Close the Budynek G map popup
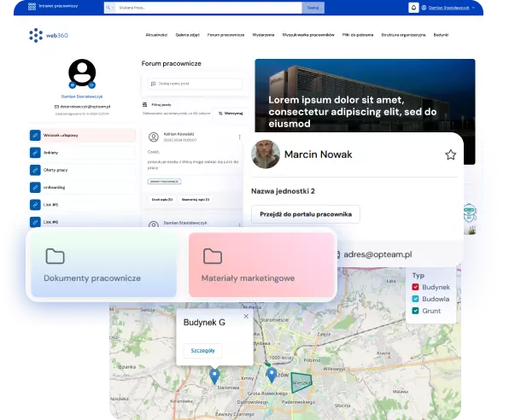The height and width of the screenshot is (420, 515). tap(246, 317)
